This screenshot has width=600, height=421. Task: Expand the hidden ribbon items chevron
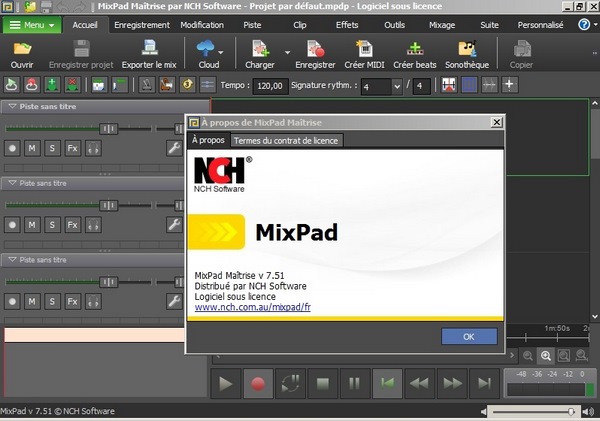[595, 53]
